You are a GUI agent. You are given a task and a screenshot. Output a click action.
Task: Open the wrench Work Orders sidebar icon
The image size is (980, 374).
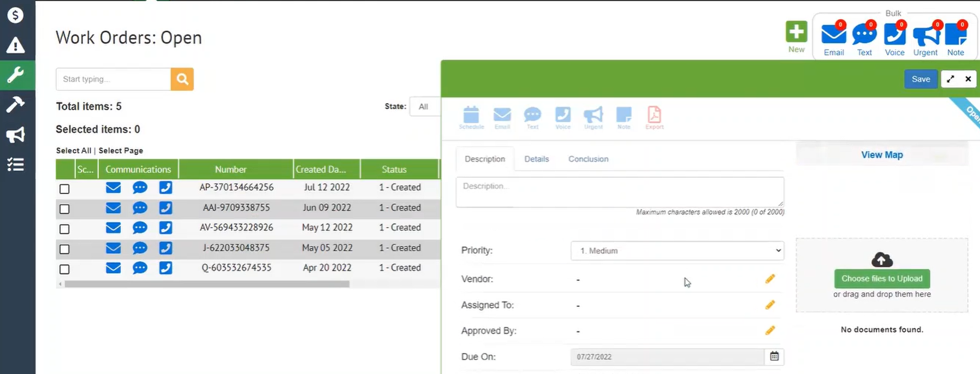pos(16,75)
